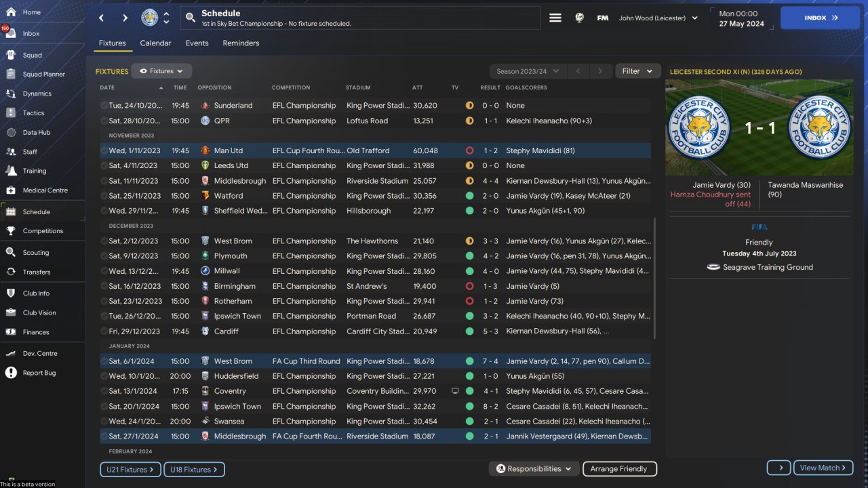Expand the John Wood (Leicester) manager menu
868x488 pixels.
coord(658,18)
